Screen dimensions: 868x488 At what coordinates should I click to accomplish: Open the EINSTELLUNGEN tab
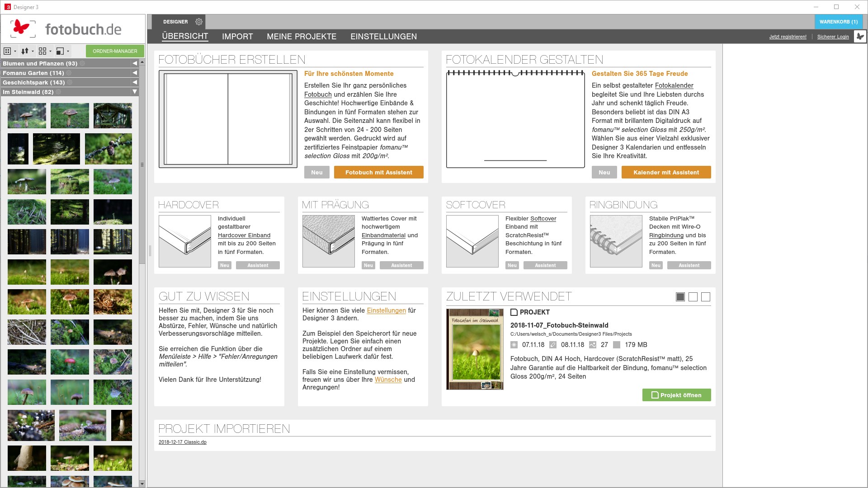pyautogui.click(x=384, y=37)
